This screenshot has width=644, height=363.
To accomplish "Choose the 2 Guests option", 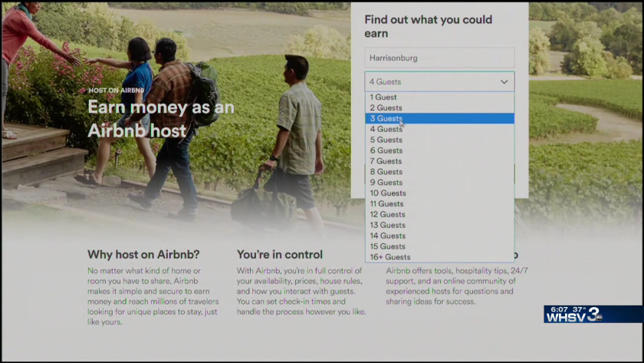I will click(386, 108).
